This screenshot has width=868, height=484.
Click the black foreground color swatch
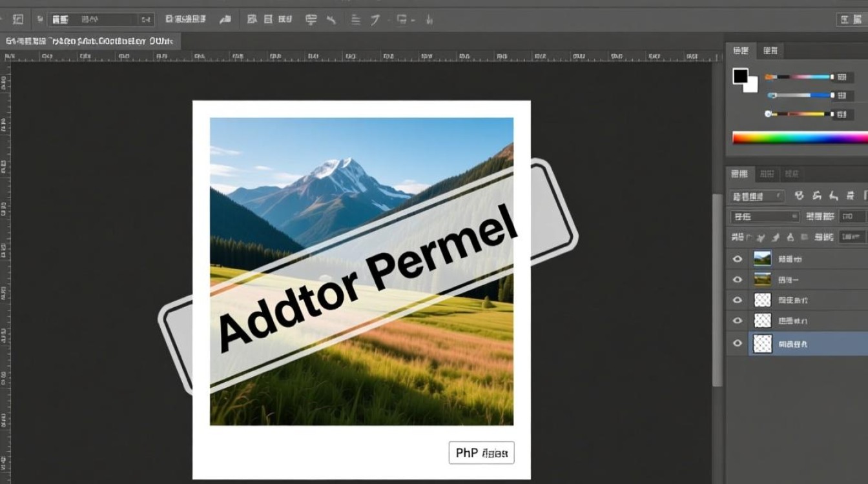(x=740, y=76)
